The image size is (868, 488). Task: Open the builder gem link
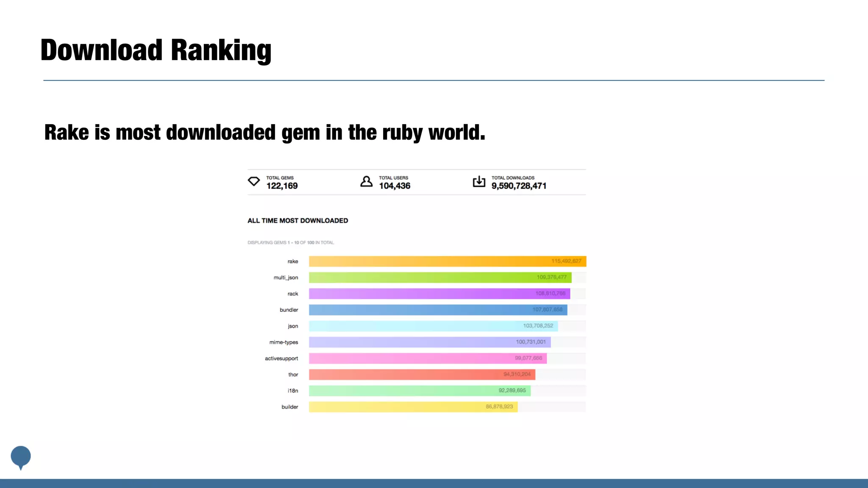tap(290, 407)
